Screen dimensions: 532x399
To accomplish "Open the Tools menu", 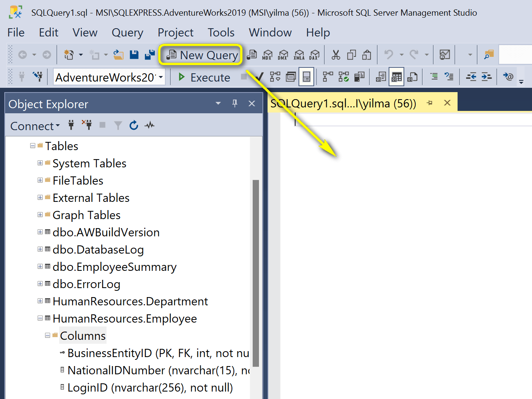I will (x=221, y=33).
